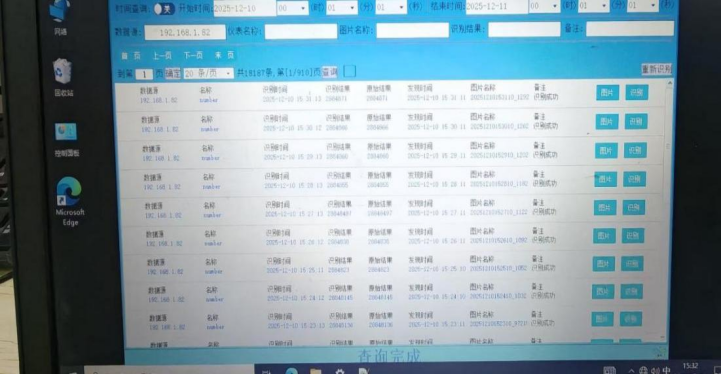
Task: Click the 识别时间 value 2025-12-10 15:28:13
Action: (293, 186)
